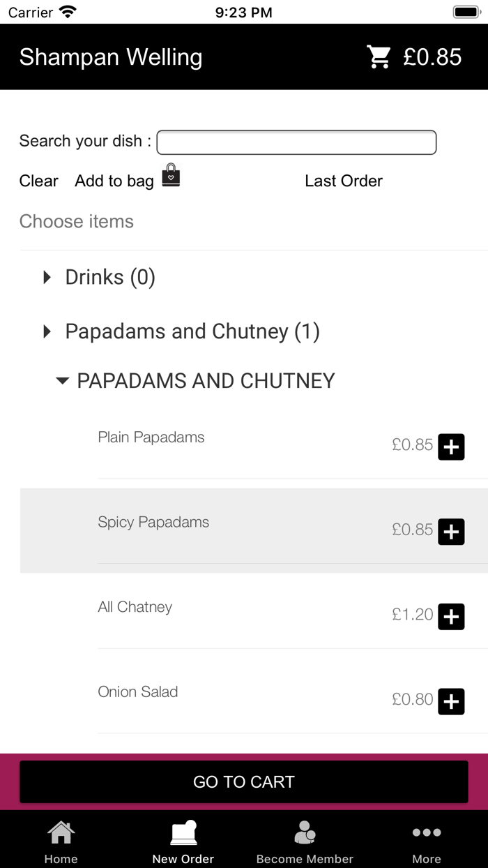Viewport: 488px width, 868px height.
Task: Tap the £0.85 cart total
Action: tap(432, 57)
